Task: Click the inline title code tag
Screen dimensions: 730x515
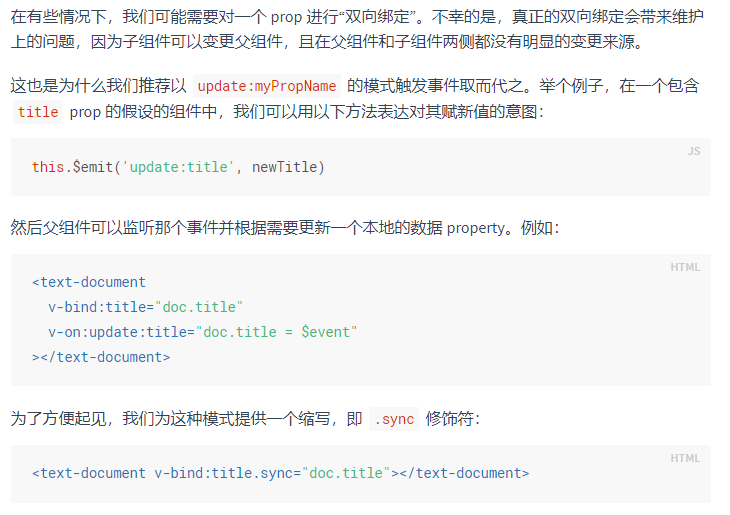Action: coord(38,112)
